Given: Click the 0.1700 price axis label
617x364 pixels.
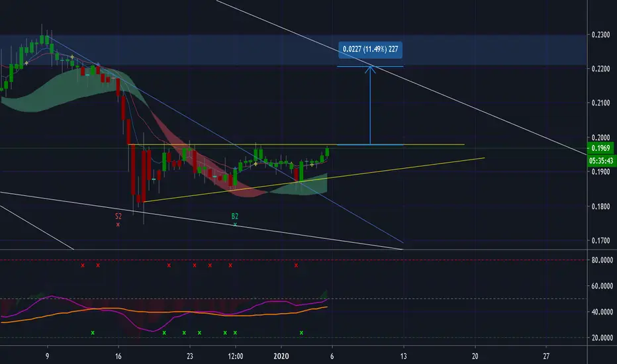Looking at the screenshot, I should pos(600,240).
